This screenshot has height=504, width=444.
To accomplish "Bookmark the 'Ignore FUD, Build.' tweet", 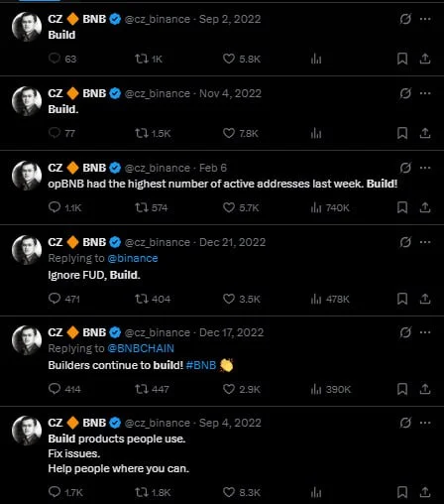I will point(402,299).
